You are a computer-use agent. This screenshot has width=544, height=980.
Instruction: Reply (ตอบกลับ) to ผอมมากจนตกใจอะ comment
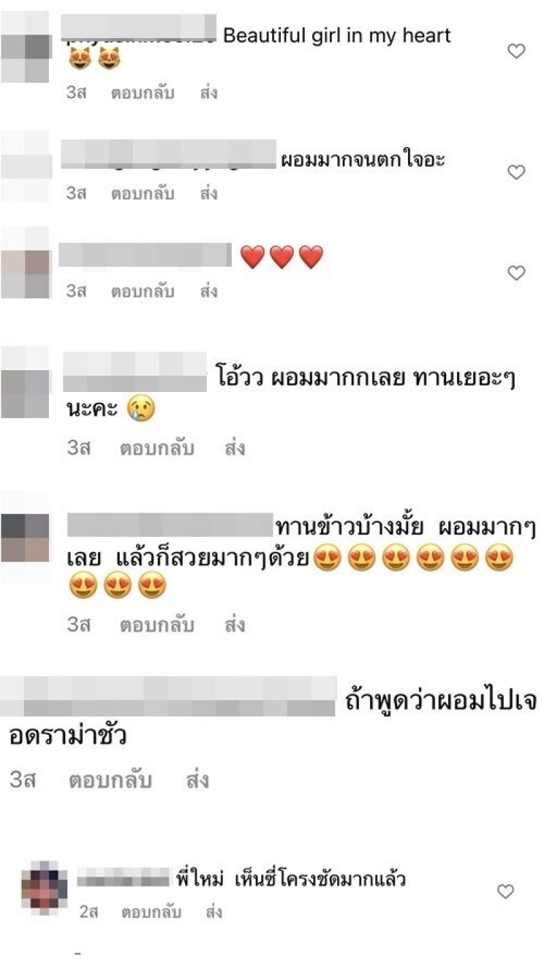(x=142, y=193)
